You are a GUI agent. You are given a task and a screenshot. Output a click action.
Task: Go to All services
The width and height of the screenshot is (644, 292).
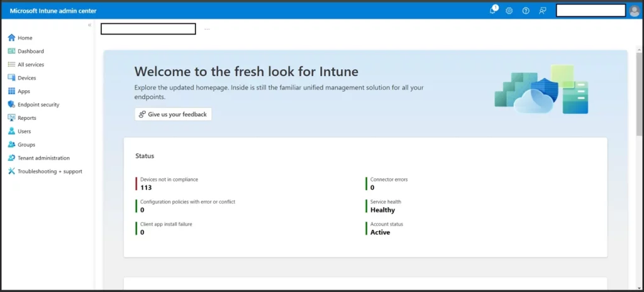pyautogui.click(x=30, y=65)
